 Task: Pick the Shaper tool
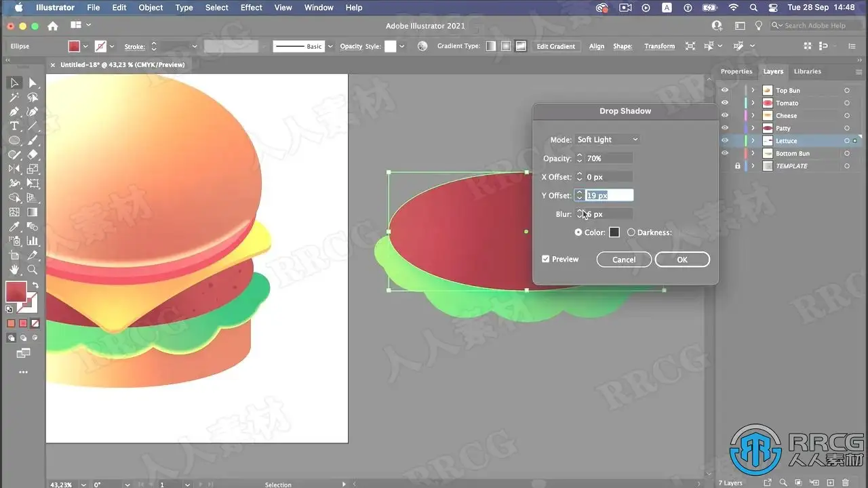[14, 155]
